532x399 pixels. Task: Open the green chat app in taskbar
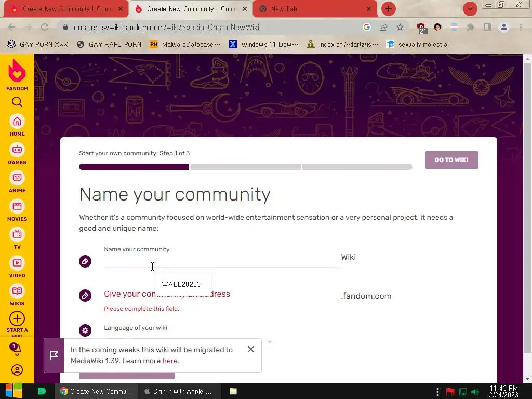(42, 391)
